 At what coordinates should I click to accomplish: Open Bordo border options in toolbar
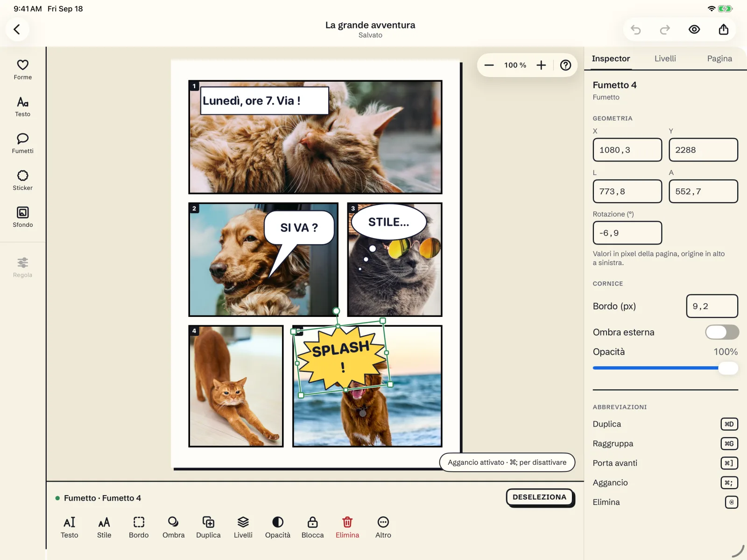point(139,527)
